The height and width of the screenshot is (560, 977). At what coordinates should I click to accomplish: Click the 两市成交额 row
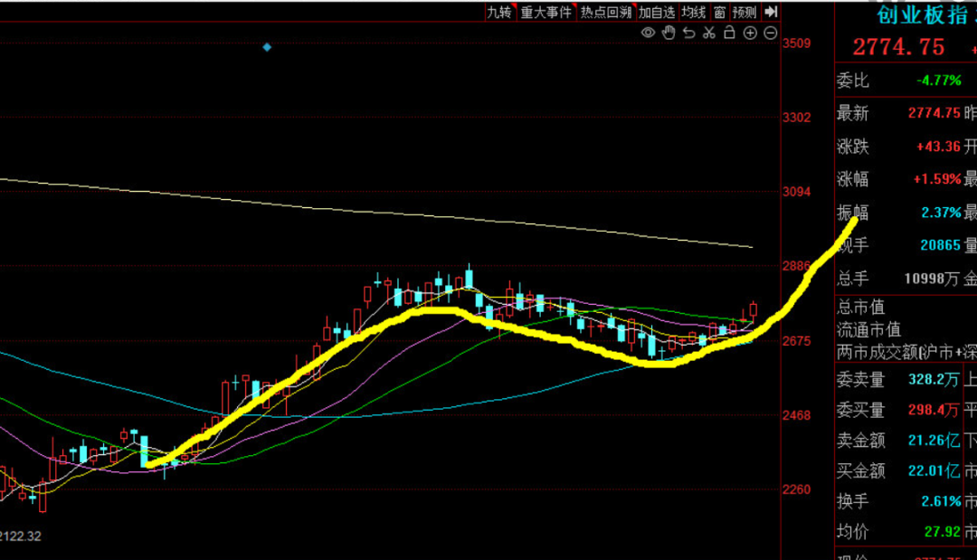tap(906, 352)
